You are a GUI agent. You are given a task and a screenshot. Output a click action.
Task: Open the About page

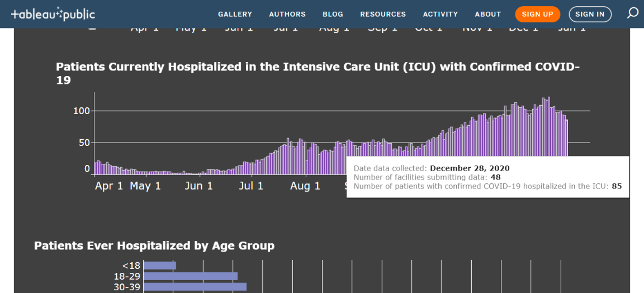pyautogui.click(x=488, y=15)
